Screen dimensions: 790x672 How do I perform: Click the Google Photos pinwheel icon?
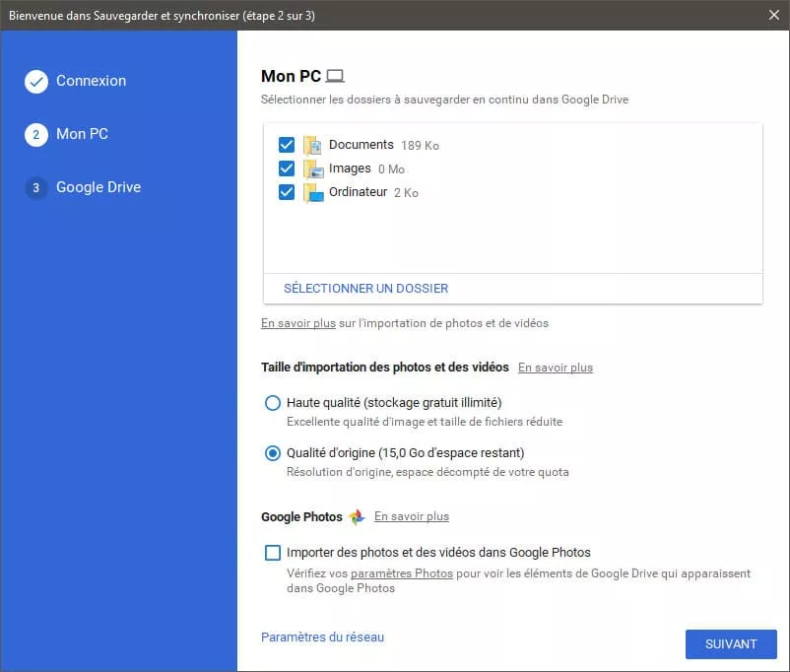[x=357, y=516]
